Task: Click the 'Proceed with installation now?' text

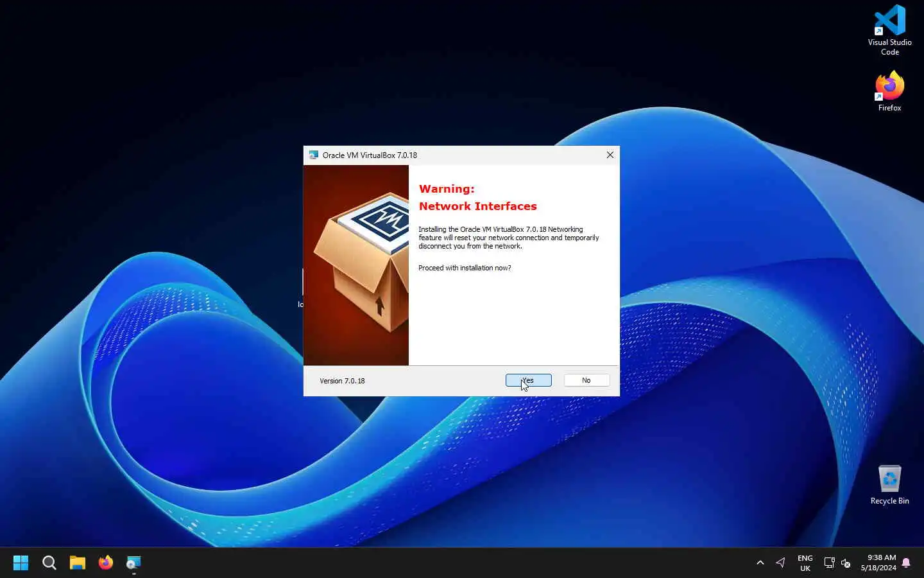Action: pos(465,268)
